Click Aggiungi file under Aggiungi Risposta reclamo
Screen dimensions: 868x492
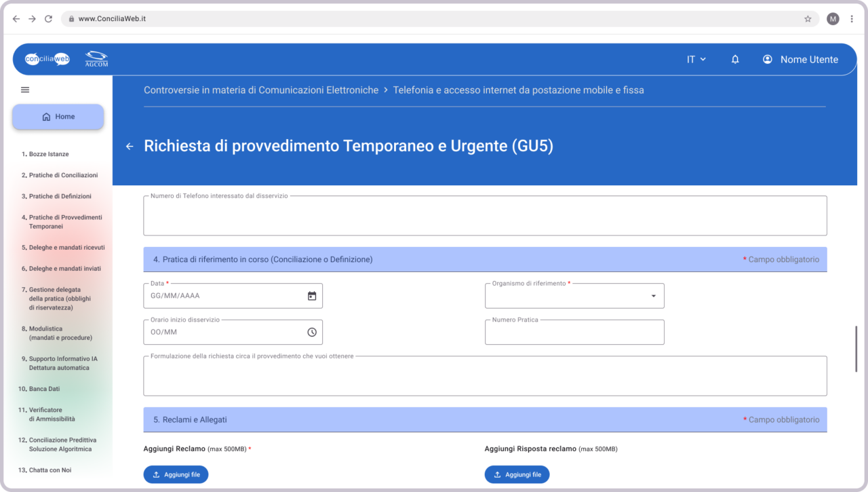coord(517,474)
